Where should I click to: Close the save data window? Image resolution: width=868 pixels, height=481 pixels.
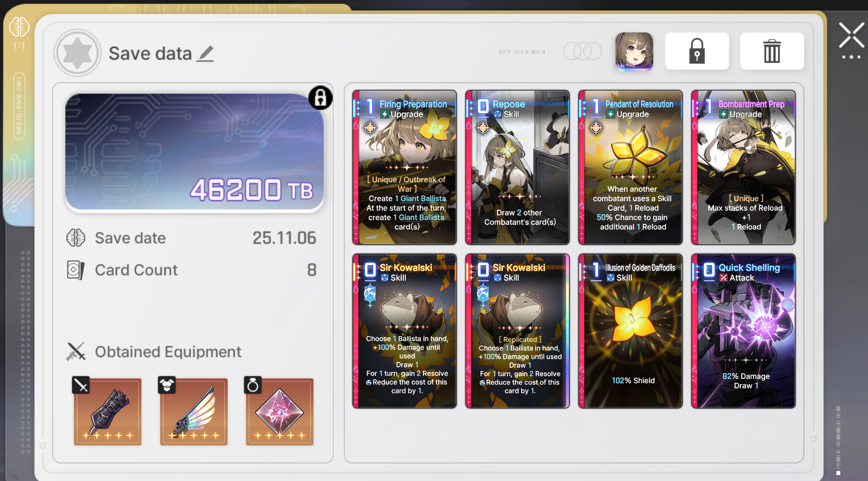tap(851, 35)
